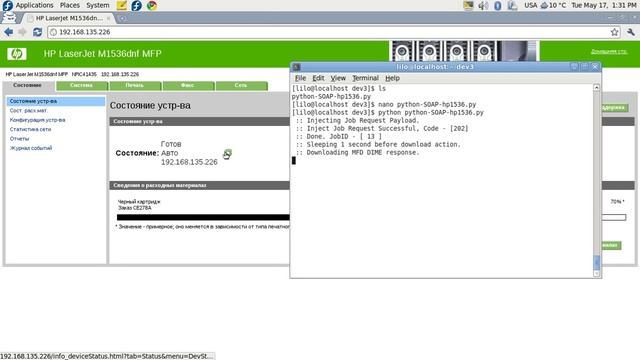Launch Chrome from the top panel
640x360 pixels.
(151, 5)
